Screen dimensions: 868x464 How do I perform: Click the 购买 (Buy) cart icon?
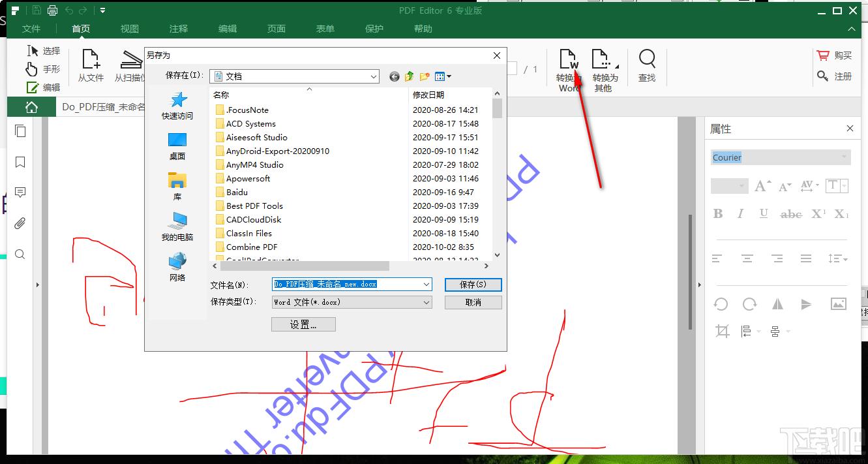click(823, 56)
